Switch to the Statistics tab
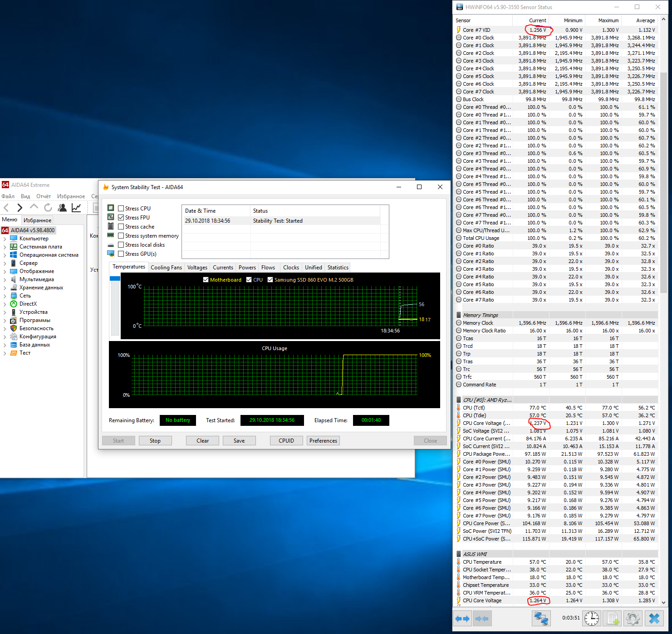The image size is (672, 634). point(338,268)
